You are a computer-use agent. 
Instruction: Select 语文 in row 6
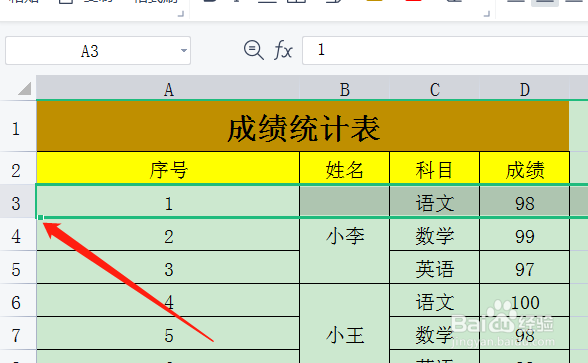(x=435, y=300)
